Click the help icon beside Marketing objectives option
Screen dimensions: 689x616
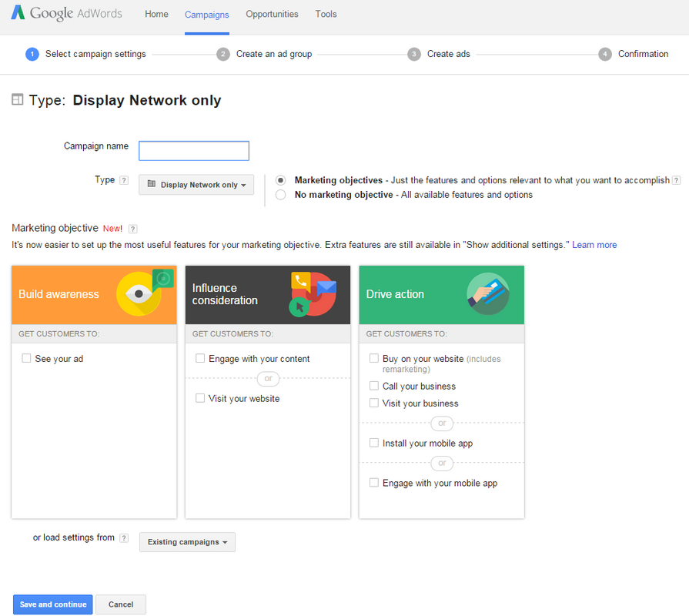676,179
